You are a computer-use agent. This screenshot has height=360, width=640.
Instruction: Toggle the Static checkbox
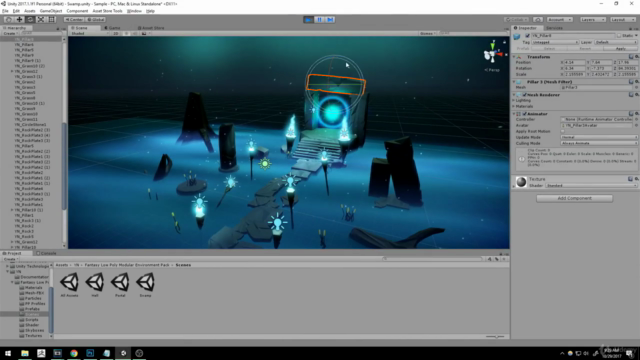[x=619, y=36]
